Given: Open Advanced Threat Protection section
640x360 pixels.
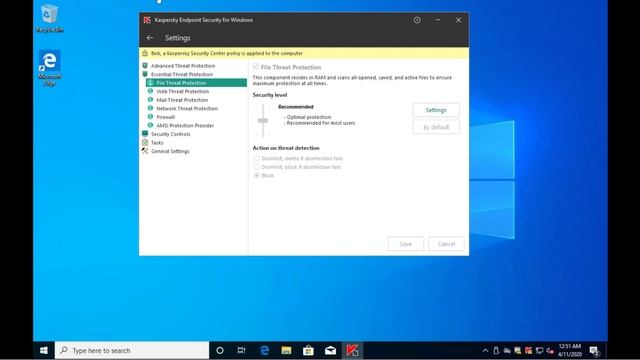Looking at the screenshot, I should [183, 66].
